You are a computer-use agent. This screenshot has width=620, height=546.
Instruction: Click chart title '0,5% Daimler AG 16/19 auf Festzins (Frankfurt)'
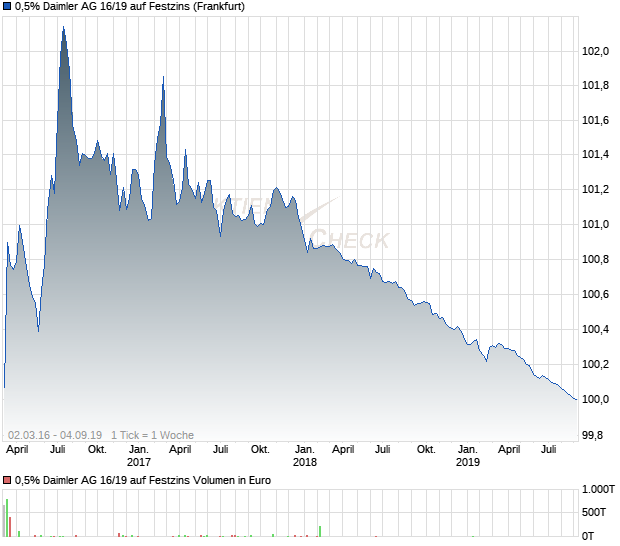[x=130, y=6]
